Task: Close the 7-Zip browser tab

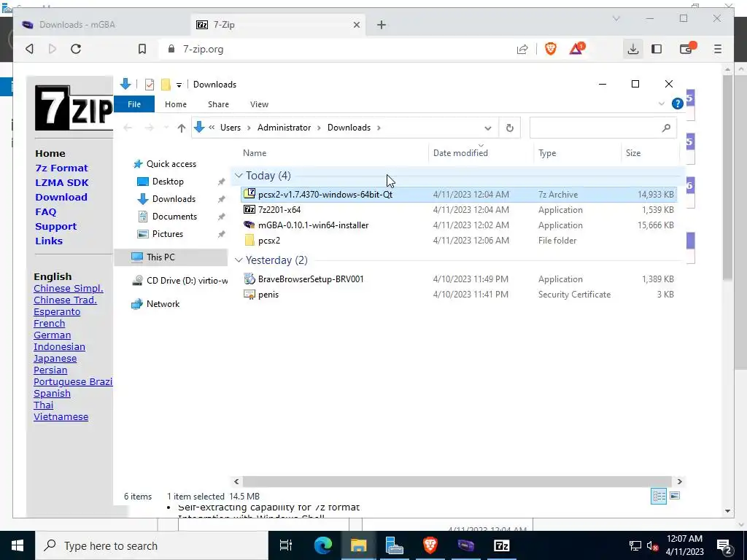Action: point(356,25)
